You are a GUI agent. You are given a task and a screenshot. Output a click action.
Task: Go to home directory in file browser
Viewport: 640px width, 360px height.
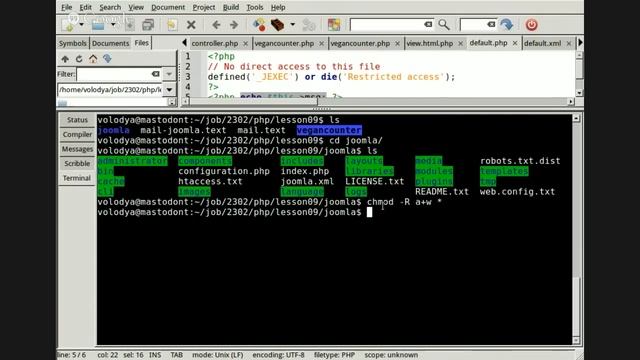point(93,59)
